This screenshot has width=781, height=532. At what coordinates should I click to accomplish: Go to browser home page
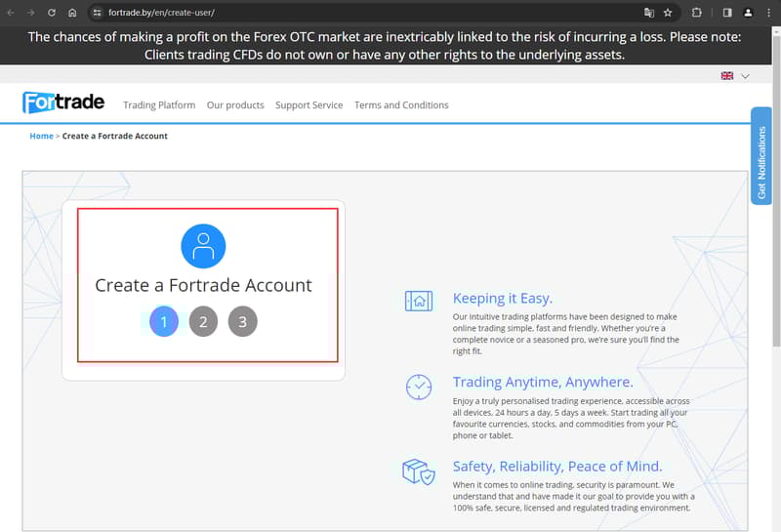tap(73, 13)
